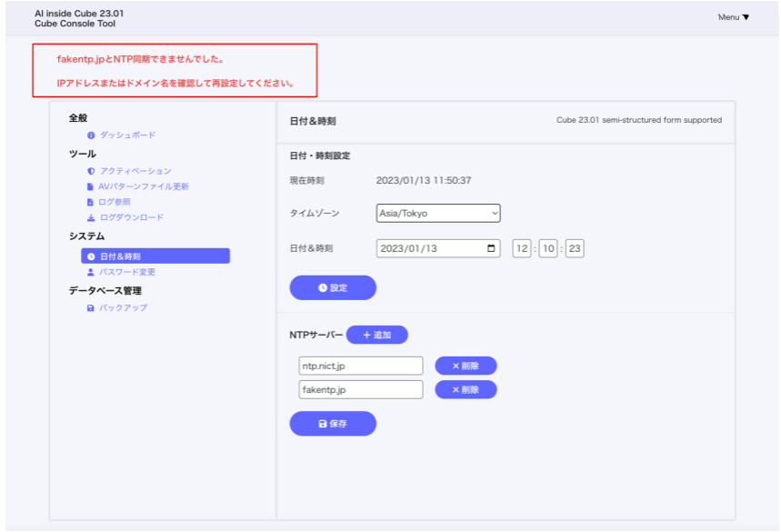Expand the Asia/Tokyo timezone dropdown
Viewport: 781px width, 532px height.
point(438,214)
